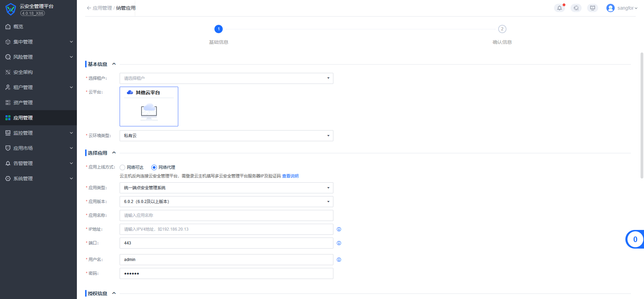
Task: Click the 查看说明 link
Action: point(290,176)
